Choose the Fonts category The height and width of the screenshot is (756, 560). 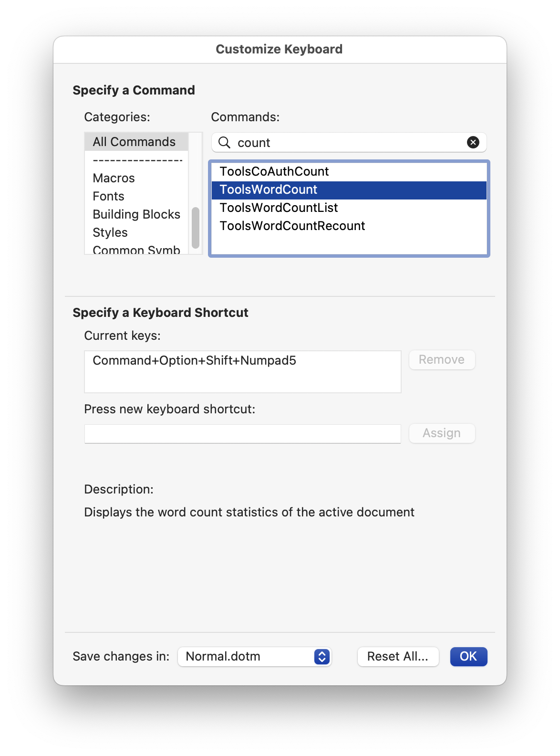[x=108, y=196]
